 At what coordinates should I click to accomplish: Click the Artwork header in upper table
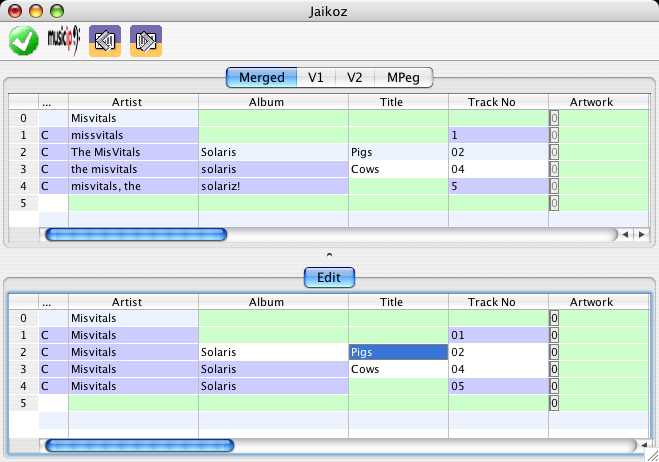click(x=599, y=102)
